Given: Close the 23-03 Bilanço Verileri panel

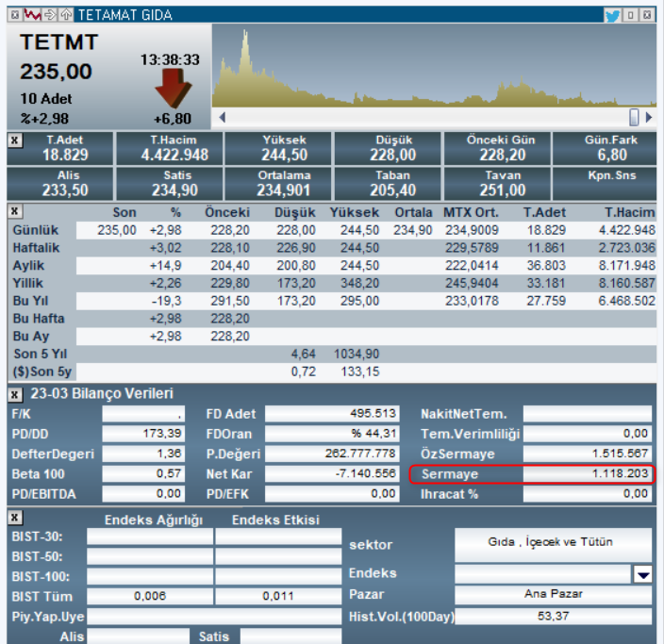Looking at the screenshot, I should click(15, 395).
